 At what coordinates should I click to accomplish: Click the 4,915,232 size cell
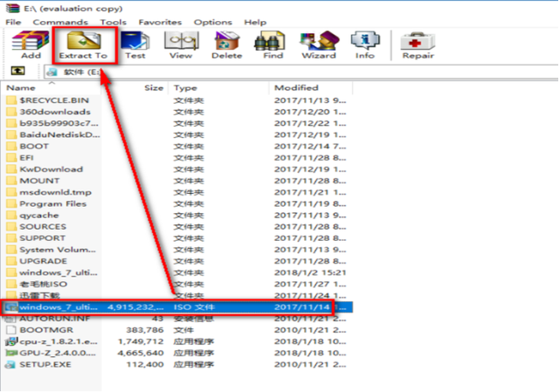135,306
